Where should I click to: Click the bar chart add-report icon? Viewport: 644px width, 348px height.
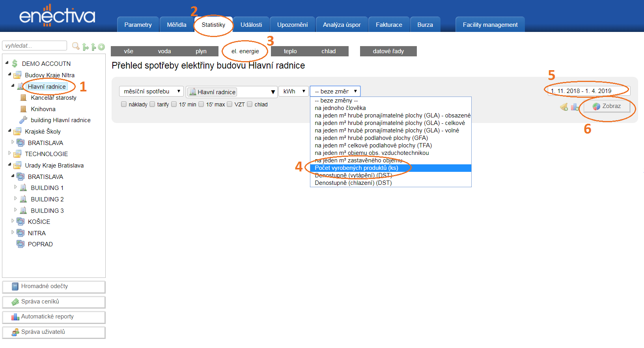[x=575, y=107]
